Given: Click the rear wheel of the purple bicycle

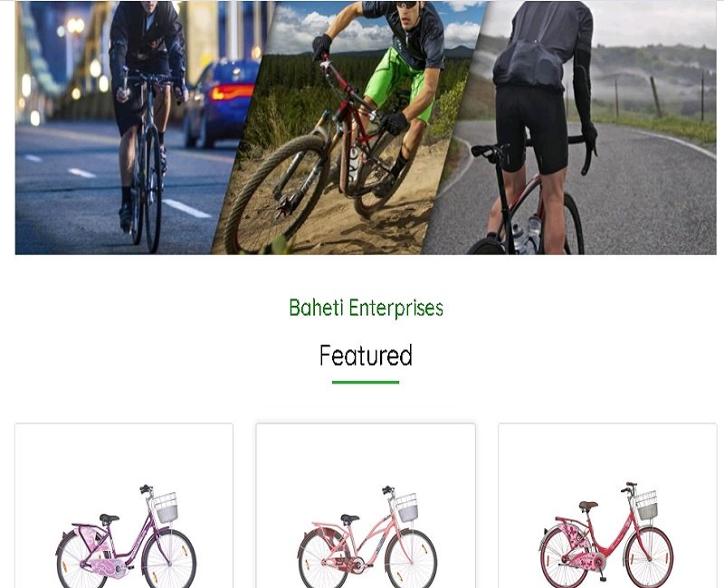Looking at the screenshot, I should pyautogui.click(x=80, y=559).
